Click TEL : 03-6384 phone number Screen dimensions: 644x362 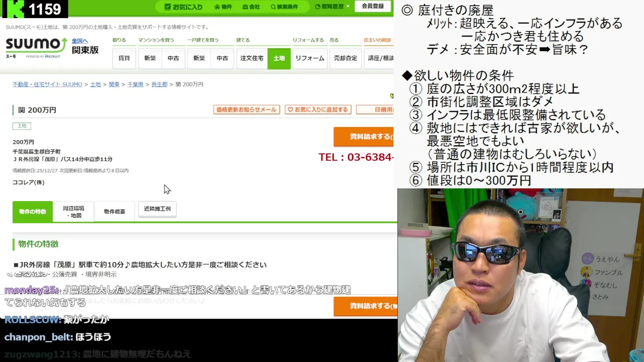point(356,157)
